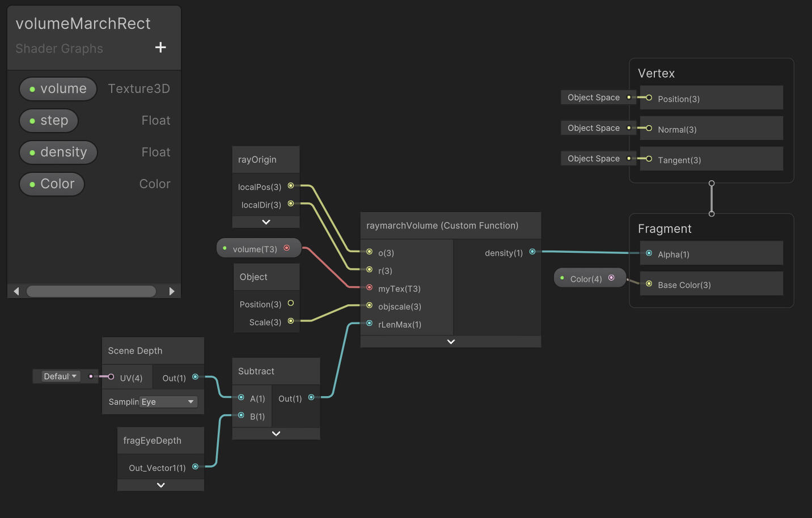Viewport: 812px width, 518px height.
Task: Select the density property pill
Action: (x=58, y=152)
